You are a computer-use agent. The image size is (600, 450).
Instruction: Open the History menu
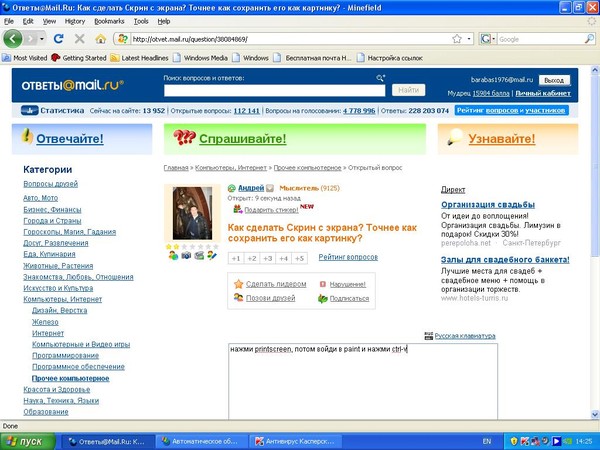click(75, 21)
